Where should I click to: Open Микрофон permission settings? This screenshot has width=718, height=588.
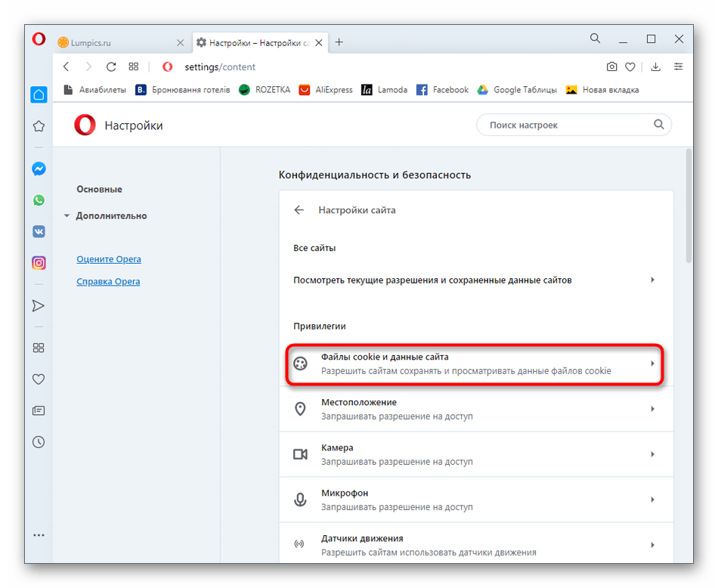point(476,500)
